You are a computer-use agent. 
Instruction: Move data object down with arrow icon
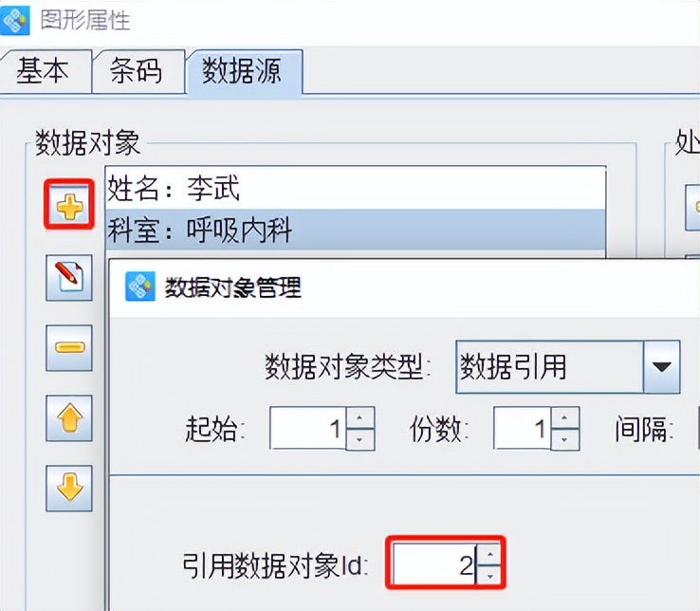(x=69, y=488)
